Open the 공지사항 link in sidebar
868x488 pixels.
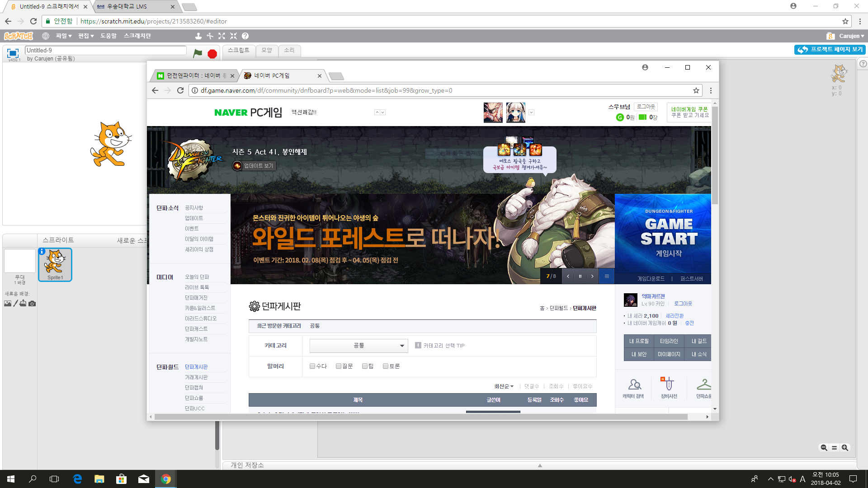194,208
